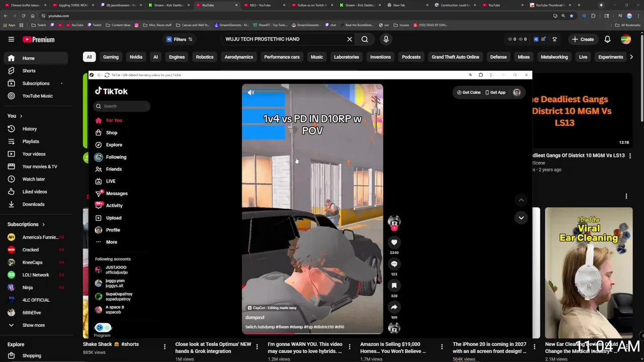Go to next TikTok video arrow

[x=521, y=218]
